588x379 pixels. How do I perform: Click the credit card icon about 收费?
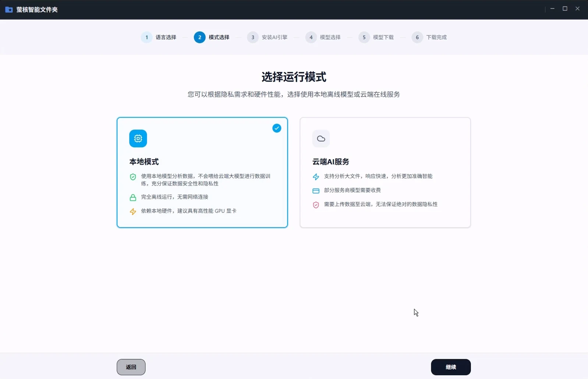click(x=316, y=191)
